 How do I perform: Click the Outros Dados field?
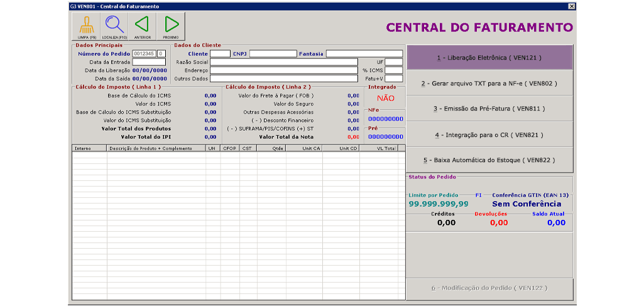pos(284,79)
